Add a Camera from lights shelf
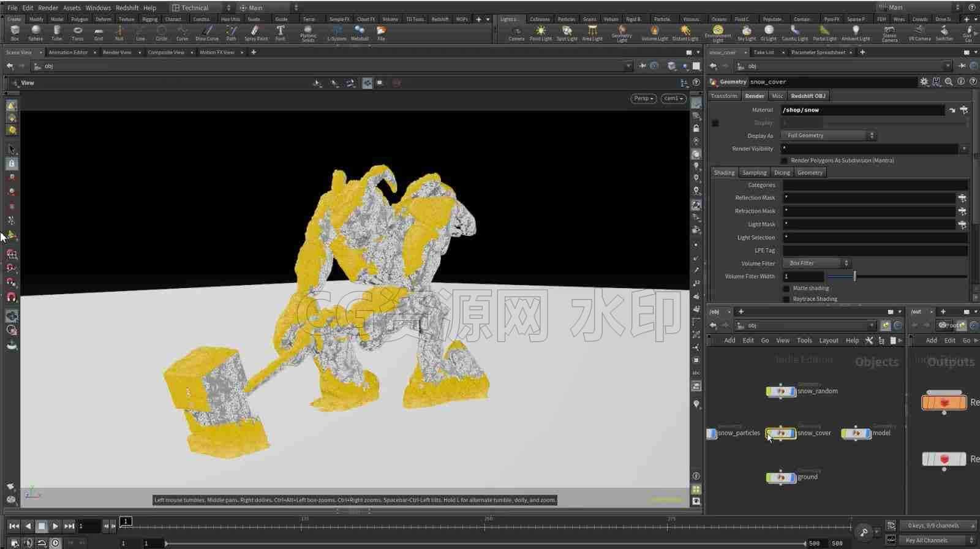The width and height of the screenshot is (980, 549). pos(516,33)
